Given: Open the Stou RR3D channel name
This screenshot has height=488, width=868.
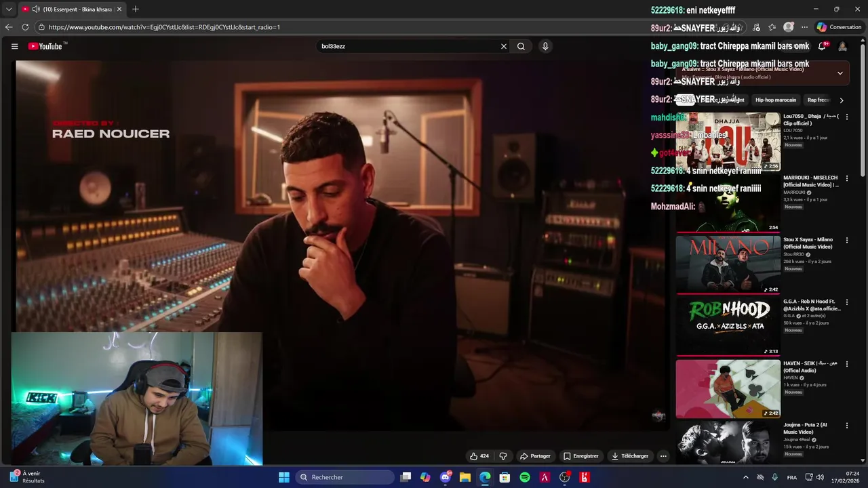Looking at the screenshot, I should pos(793,254).
